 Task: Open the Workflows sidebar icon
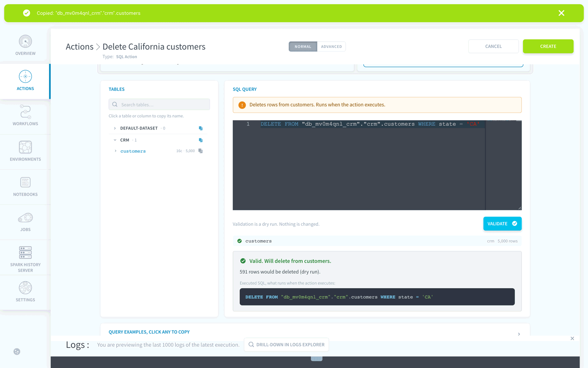click(25, 112)
